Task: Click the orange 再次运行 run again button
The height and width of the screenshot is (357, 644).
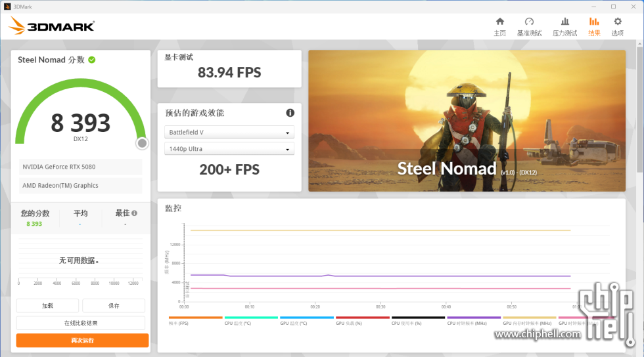Action: (82, 340)
